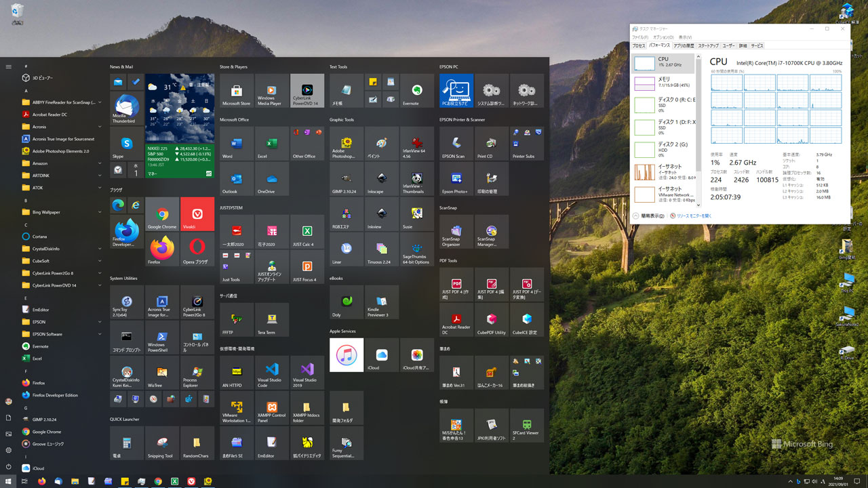Screen dimensions: 868x488
Task: Launch the SFCard Viewer 2 tile
Action: click(527, 426)
